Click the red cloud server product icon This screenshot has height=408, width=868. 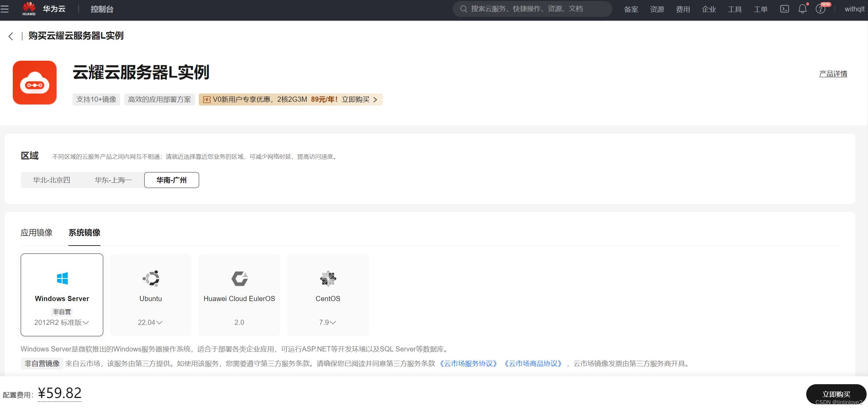[35, 83]
